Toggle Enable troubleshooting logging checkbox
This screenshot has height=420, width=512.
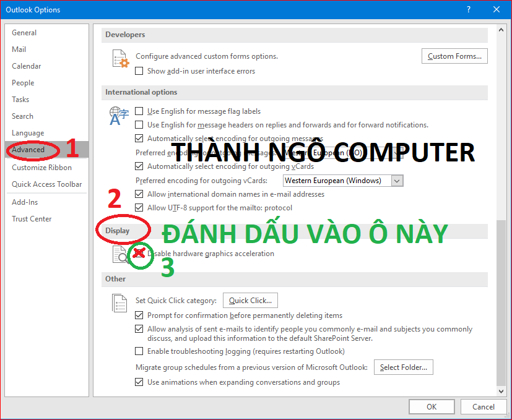[139, 351]
